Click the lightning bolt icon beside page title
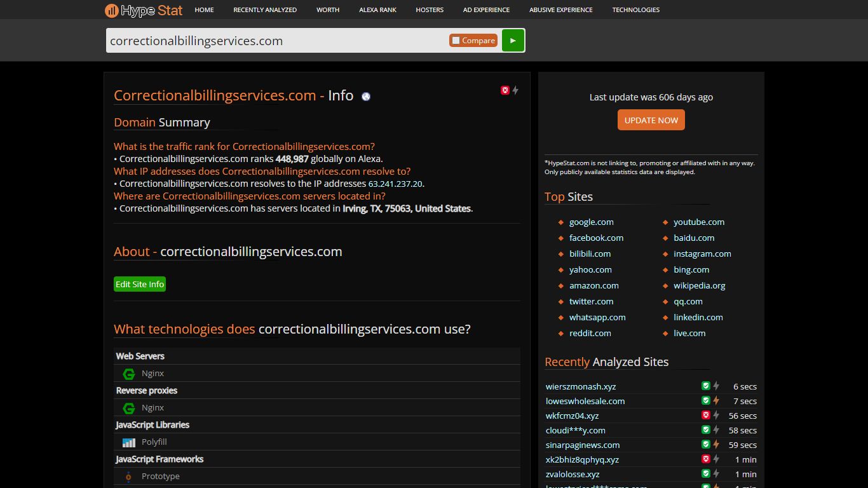The width and height of the screenshot is (868, 488). [515, 90]
